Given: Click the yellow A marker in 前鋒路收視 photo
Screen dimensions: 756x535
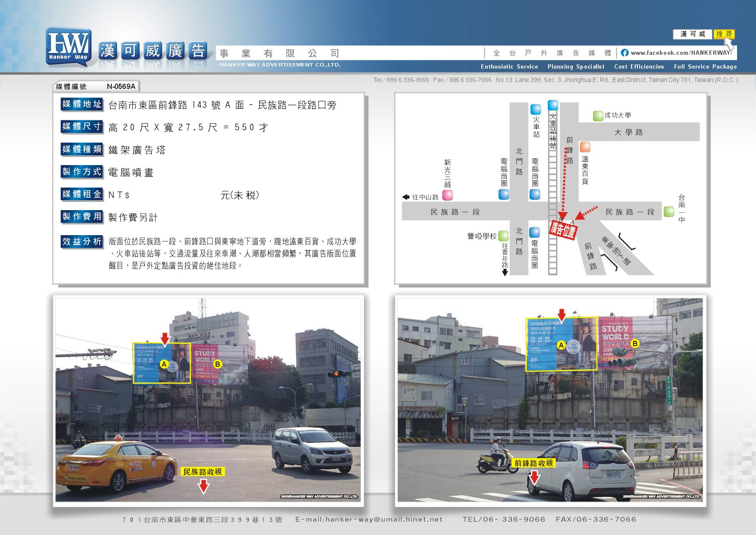Looking at the screenshot, I should point(561,345).
